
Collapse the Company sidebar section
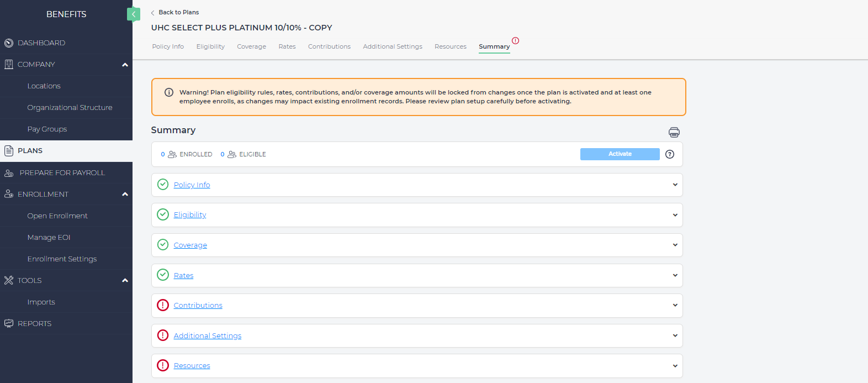coord(125,65)
